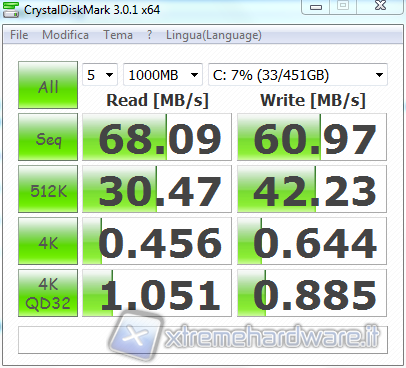
Task: Open the Lingua(Language) menu
Action: point(214,35)
